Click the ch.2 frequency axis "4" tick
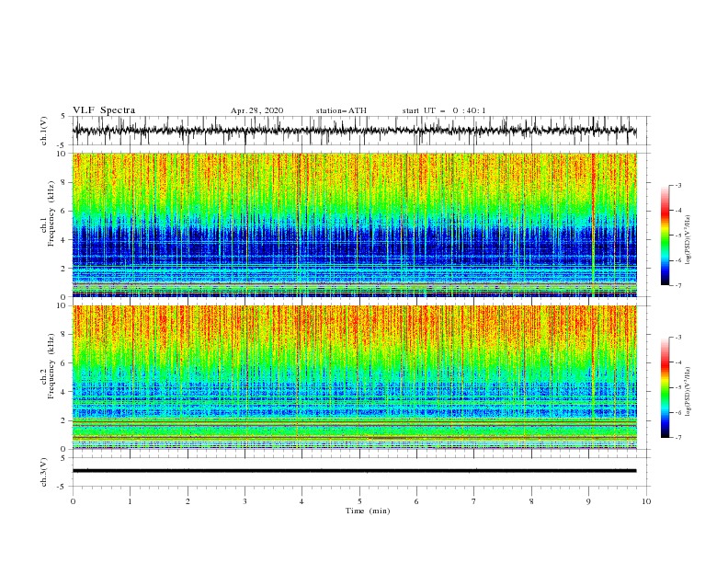 (x=63, y=392)
